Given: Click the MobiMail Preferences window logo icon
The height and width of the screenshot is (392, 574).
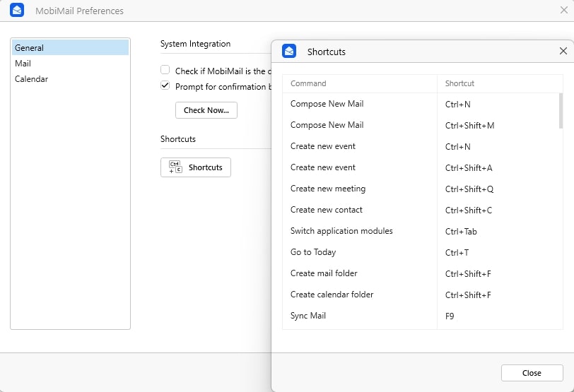Looking at the screenshot, I should pyautogui.click(x=17, y=11).
